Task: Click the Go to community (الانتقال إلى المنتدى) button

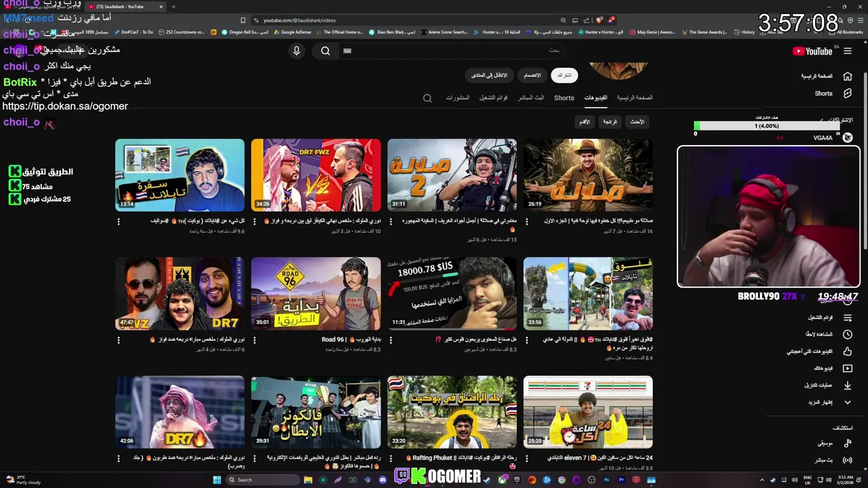Action: tap(489, 75)
